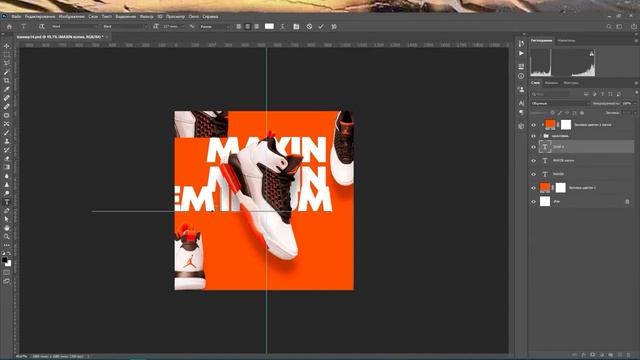Select the Zoom magnifier tool
640x360 pixels.
pos(7,236)
